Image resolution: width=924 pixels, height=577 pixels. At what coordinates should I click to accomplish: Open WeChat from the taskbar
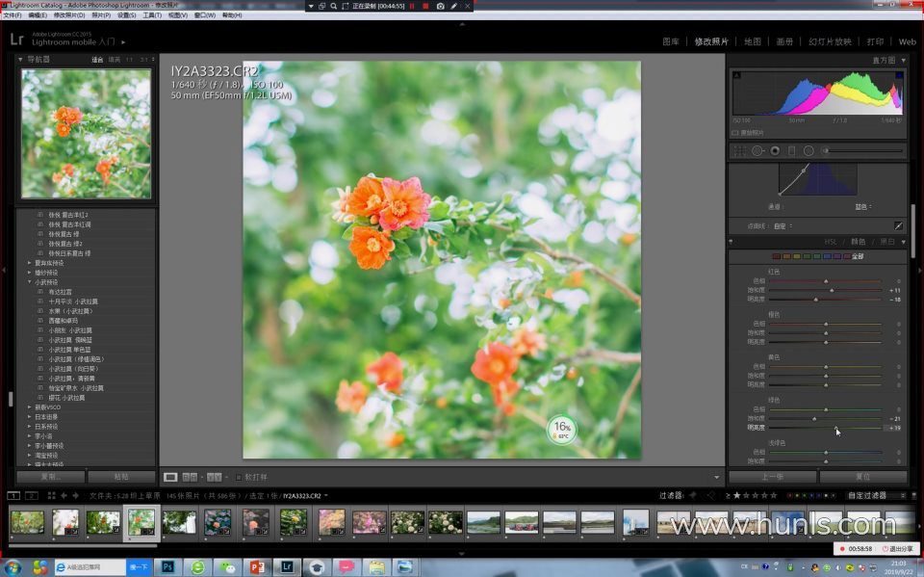point(227,567)
